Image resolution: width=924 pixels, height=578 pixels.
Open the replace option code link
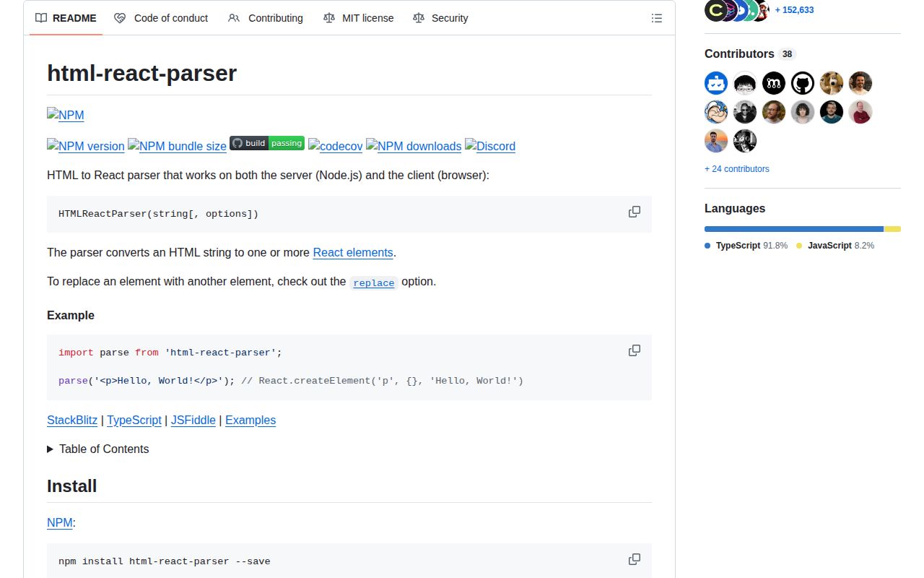pos(374,282)
